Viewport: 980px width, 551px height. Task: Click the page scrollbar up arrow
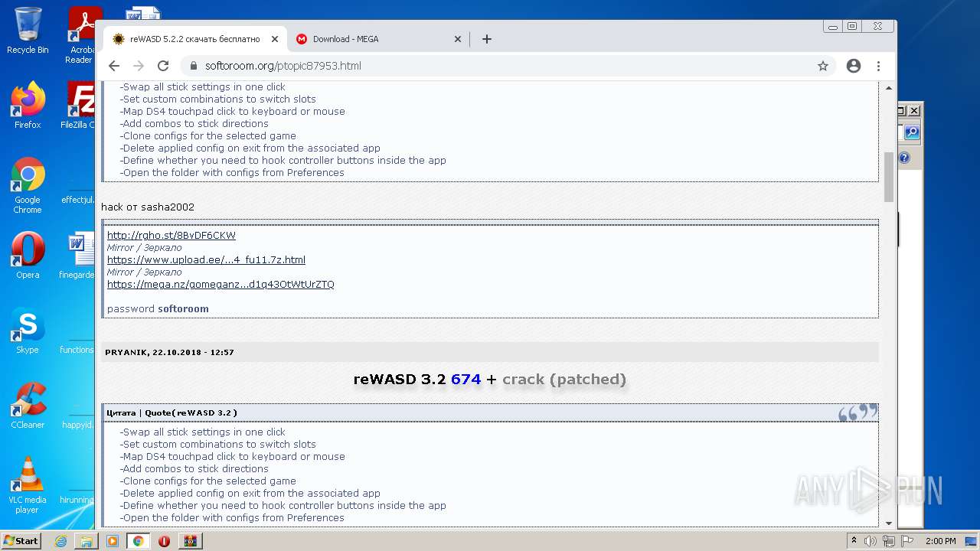click(889, 88)
